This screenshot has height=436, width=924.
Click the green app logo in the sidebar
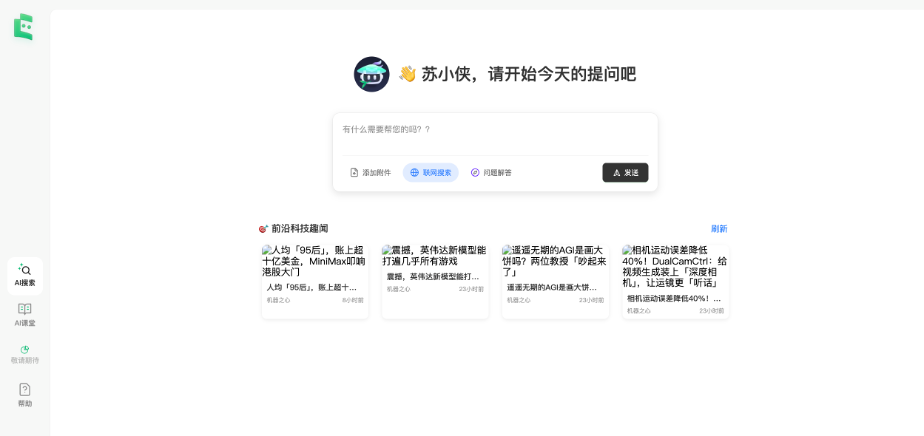[x=24, y=27]
